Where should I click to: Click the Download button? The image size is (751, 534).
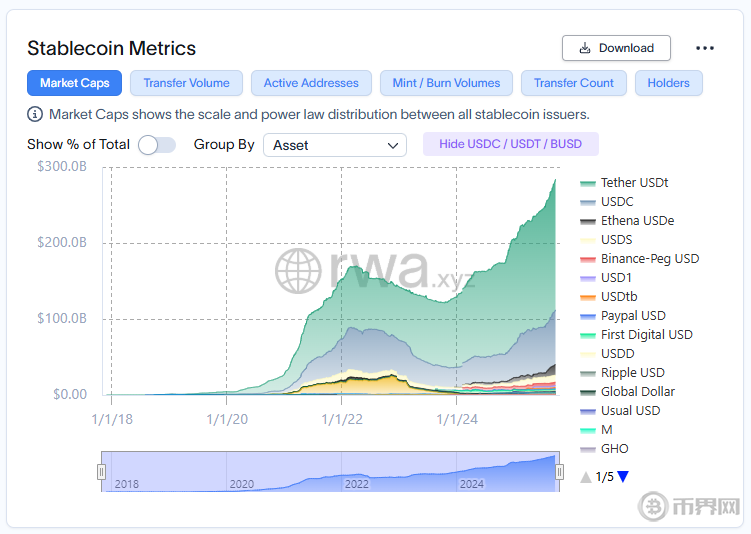click(x=616, y=48)
